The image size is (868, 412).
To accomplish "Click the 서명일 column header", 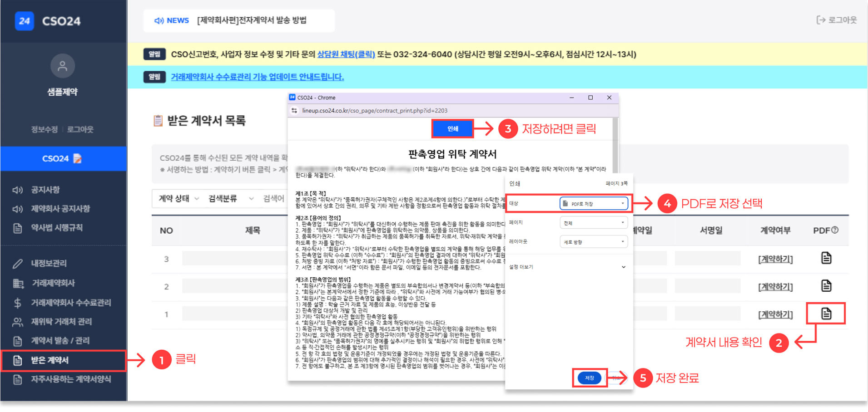I will click(x=711, y=231).
